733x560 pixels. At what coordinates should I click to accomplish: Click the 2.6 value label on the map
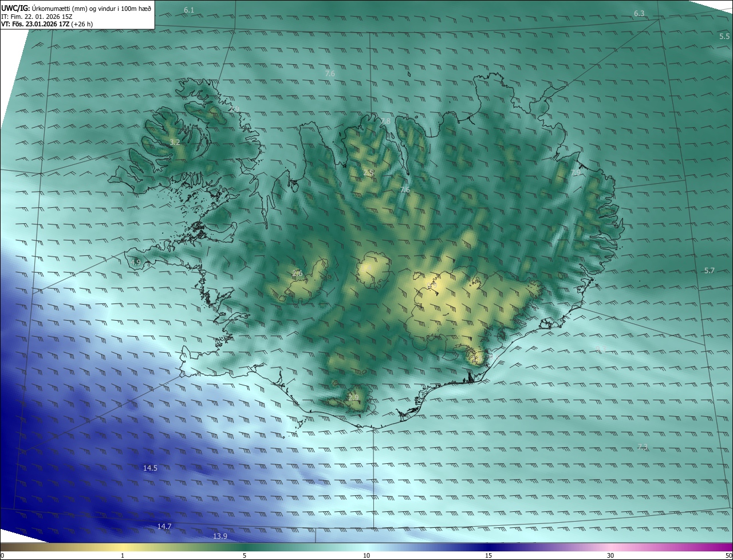(297, 273)
